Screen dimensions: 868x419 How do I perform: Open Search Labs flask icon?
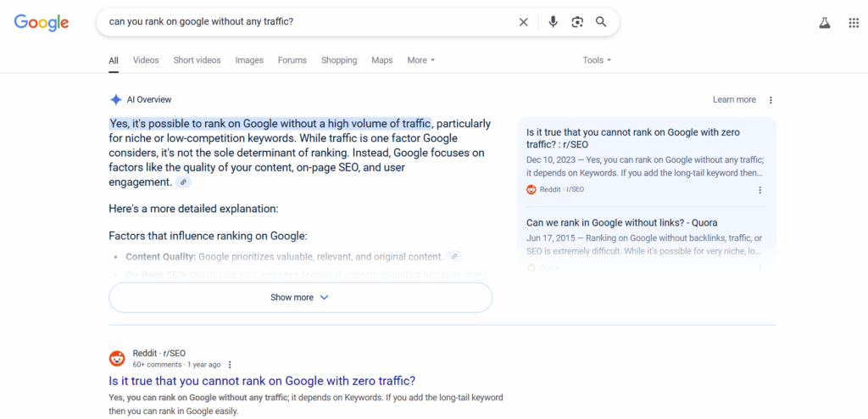click(x=825, y=23)
